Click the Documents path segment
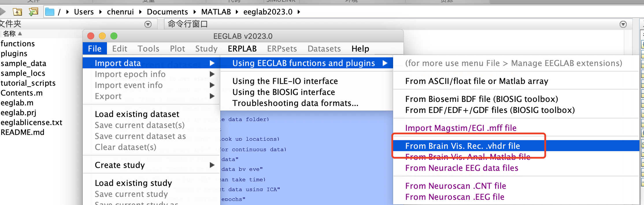 click(167, 12)
